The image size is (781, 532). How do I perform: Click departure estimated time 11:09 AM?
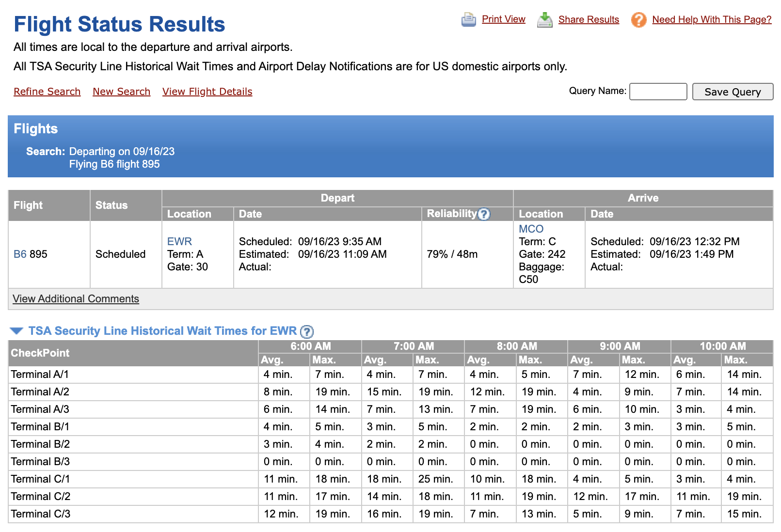pyautogui.click(x=342, y=254)
